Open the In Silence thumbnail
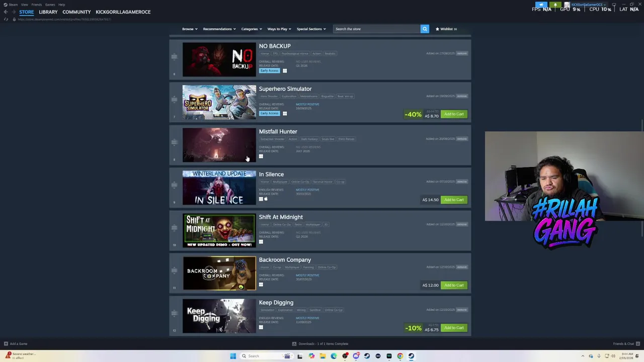Image resolution: width=644 pixels, height=362 pixels. pos(219,188)
